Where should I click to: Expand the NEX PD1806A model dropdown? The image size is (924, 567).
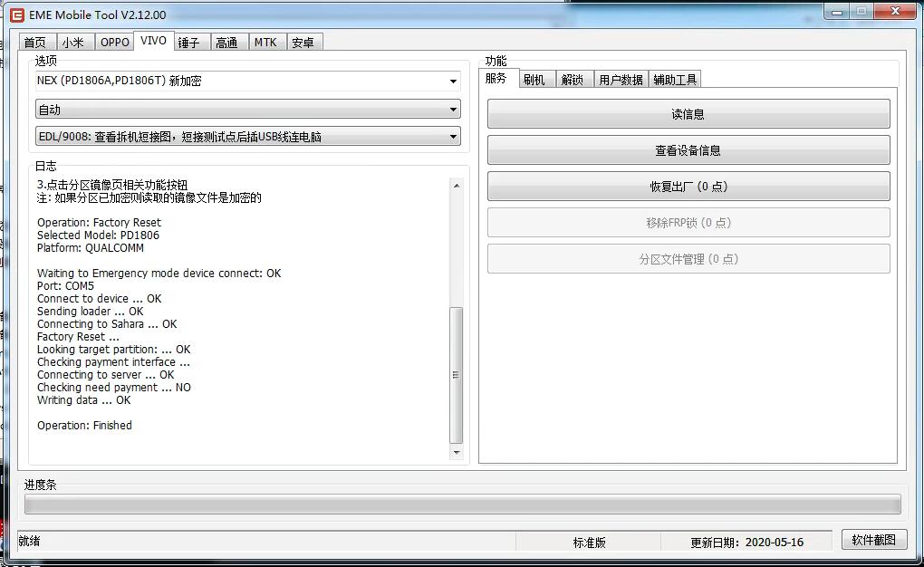(248, 81)
